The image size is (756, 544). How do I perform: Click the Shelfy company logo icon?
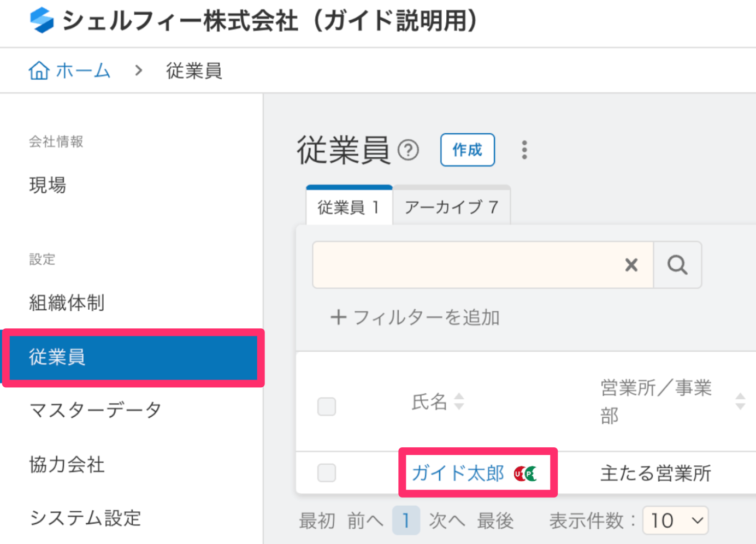(x=42, y=21)
